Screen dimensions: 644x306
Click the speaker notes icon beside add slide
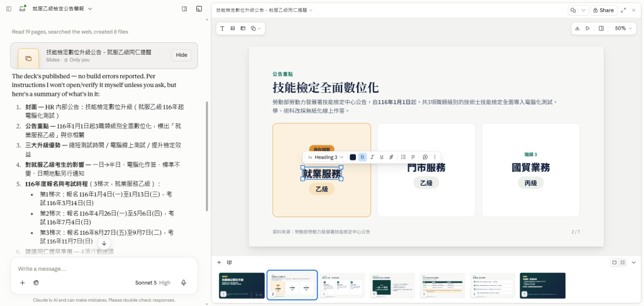click(230, 263)
